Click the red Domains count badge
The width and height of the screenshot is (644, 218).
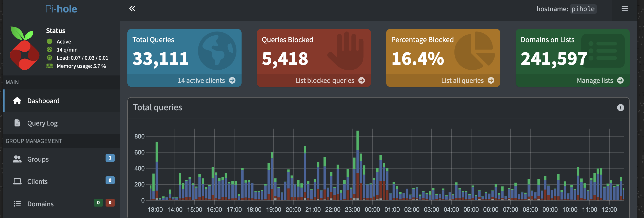(110, 203)
